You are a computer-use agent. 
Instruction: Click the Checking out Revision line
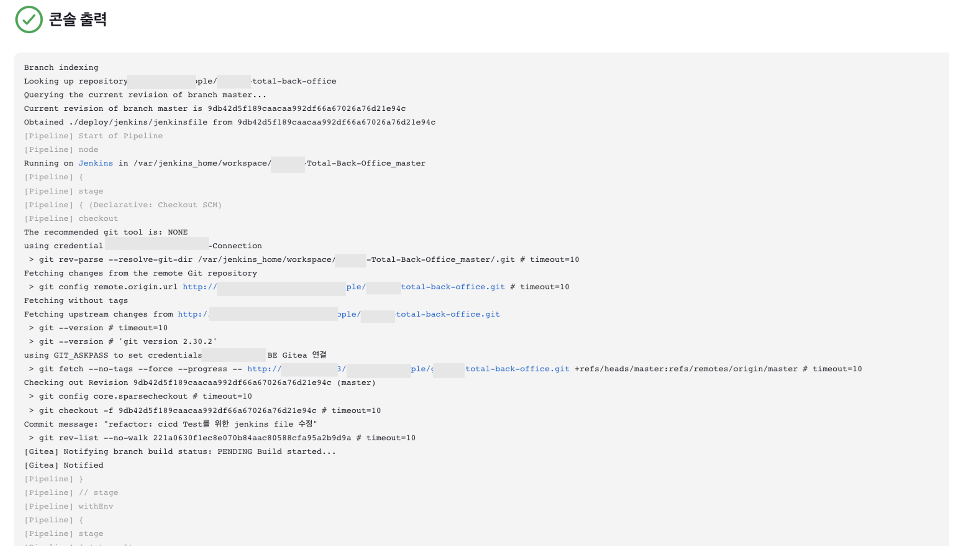click(x=200, y=382)
